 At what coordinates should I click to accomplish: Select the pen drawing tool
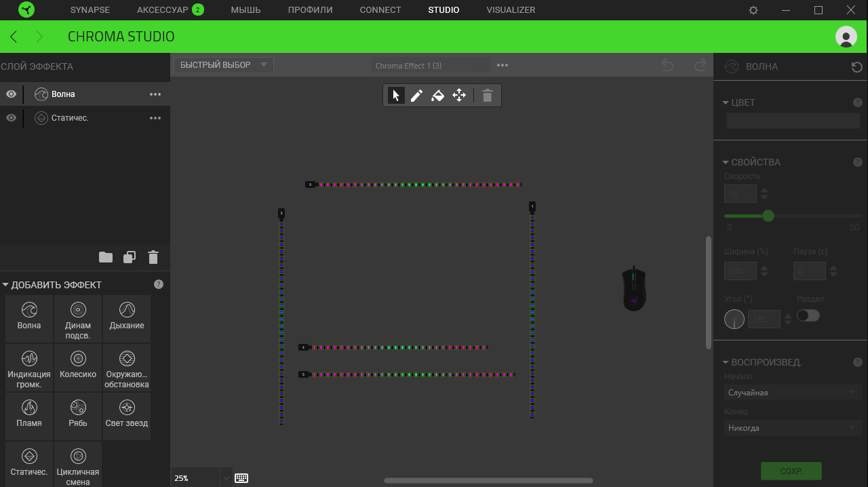(417, 96)
